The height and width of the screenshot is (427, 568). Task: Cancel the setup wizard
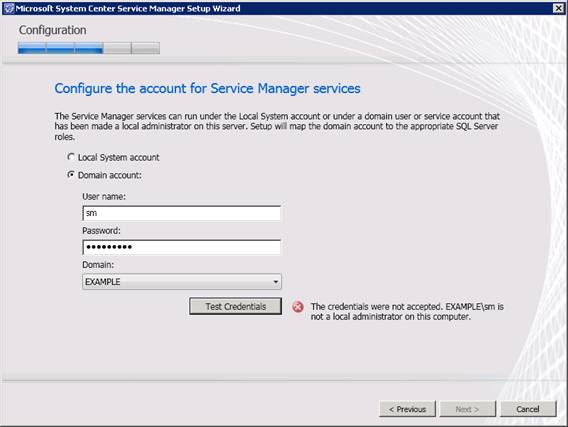(x=528, y=409)
